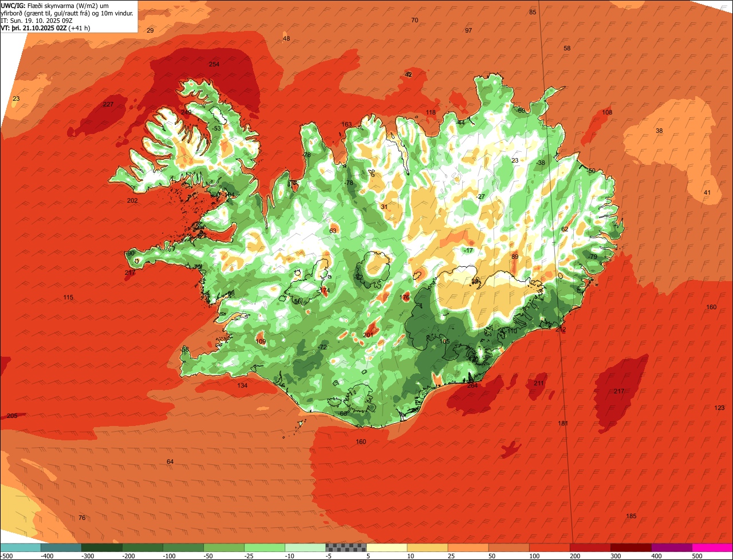Click the flux value 211
This screenshot has width=733, height=560.
pyautogui.click(x=539, y=383)
